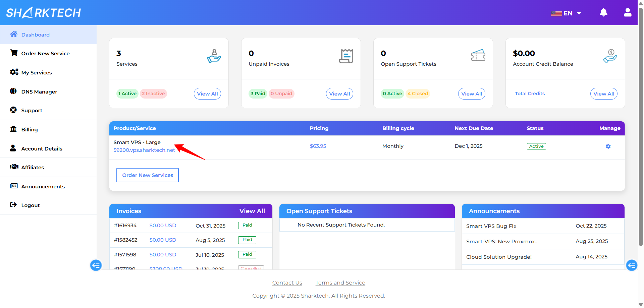Click the My Services gears icon
The width and height of the screenshot is (644, 308).
(14, 72)
